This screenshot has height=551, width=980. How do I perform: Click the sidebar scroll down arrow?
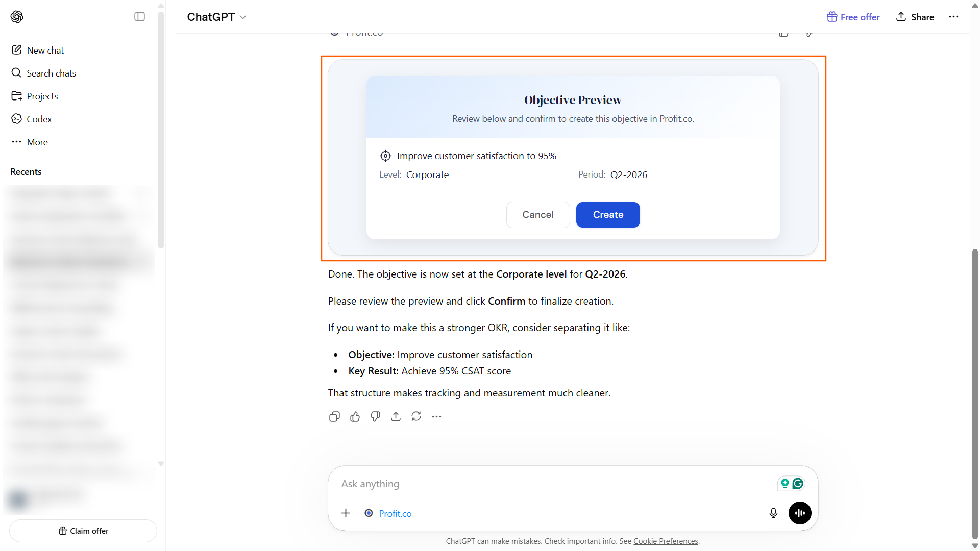tap(161, 464)
